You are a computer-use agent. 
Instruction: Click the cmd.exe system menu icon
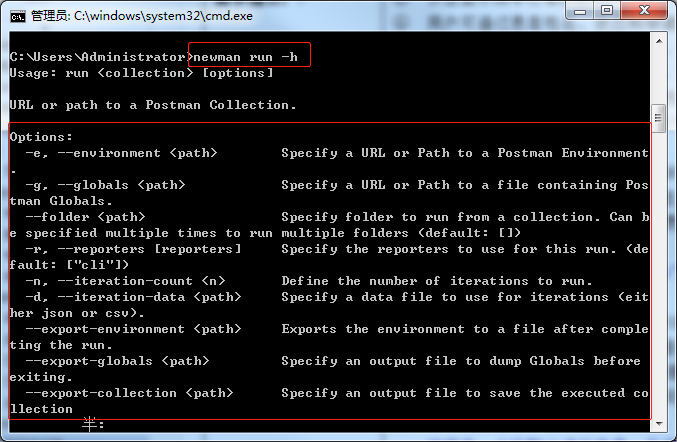(x=18, y=16)
